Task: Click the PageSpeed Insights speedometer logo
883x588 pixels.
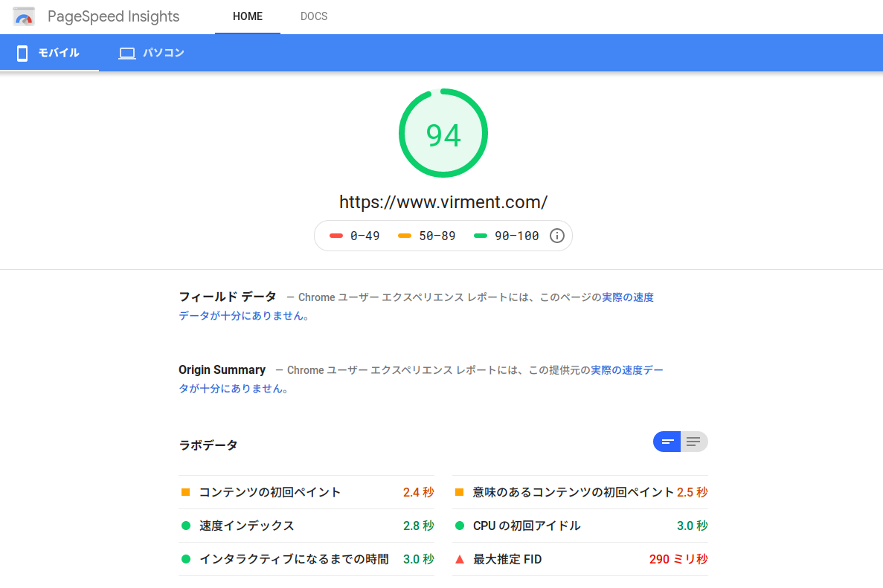Action: 23,16
